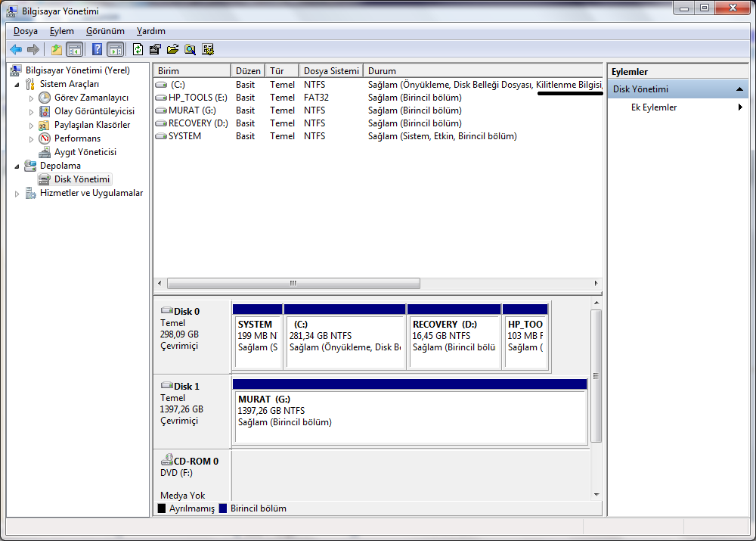Image resolution: width=756 pixels, height=541 pixels.
Task: Open the Dosya menu
Action: tap(26, 31)
